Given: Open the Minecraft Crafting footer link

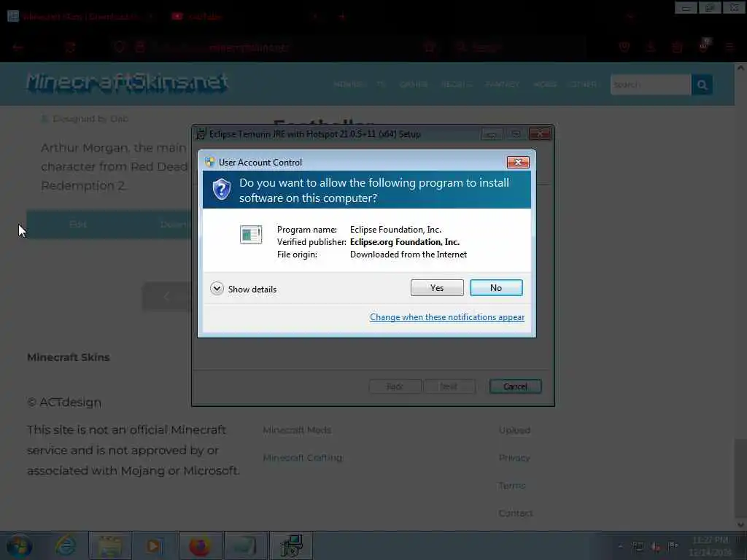Looking at the screenshot, I should click(x=303, y=458).
